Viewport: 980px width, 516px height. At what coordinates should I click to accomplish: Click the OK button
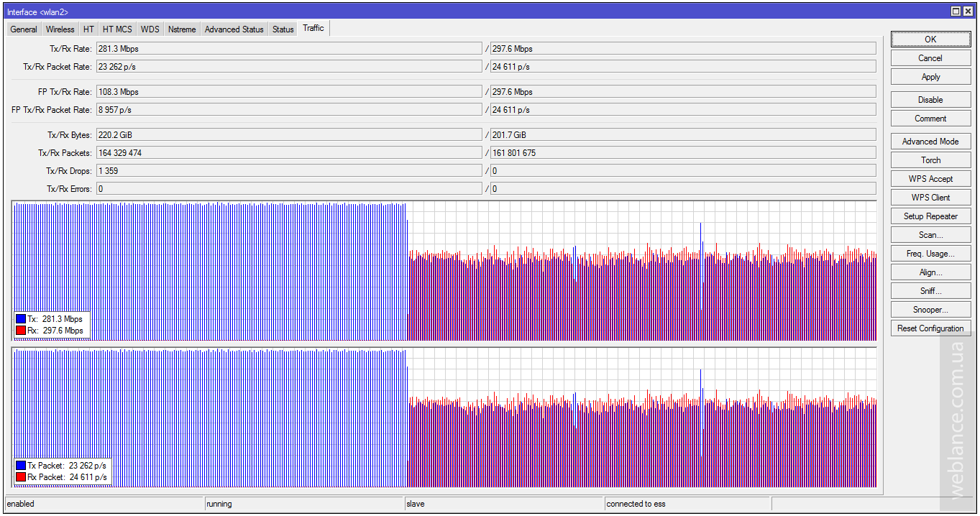click(x=930, y=40)
